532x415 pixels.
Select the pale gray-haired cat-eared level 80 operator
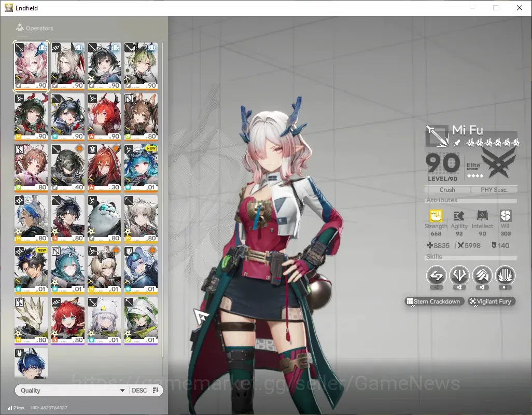pyautogui.click(x=141, y=218)
